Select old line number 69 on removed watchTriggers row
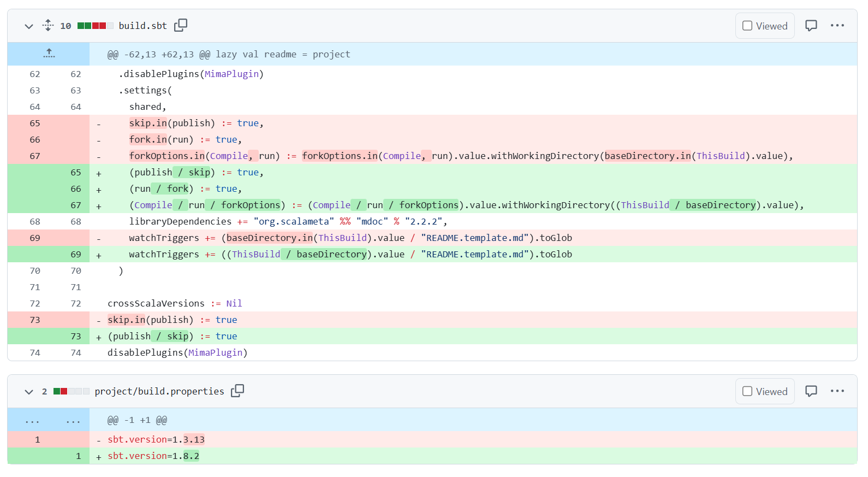Image resolution: width=868 pixels, height=477 pixels. tap(35, 238)
